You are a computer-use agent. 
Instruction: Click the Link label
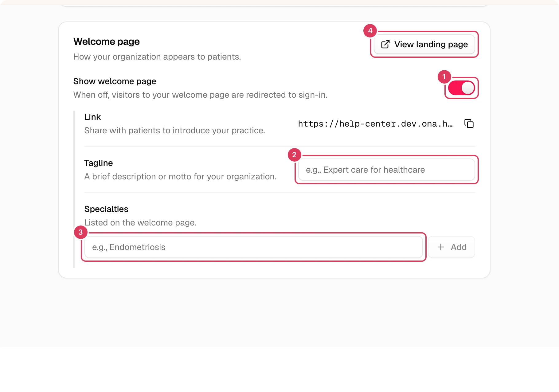click(92, 117)
